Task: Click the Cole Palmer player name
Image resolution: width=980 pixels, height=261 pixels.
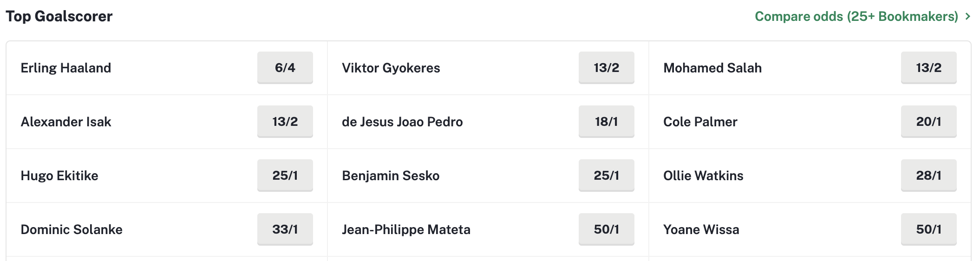Action: [700, 122]
